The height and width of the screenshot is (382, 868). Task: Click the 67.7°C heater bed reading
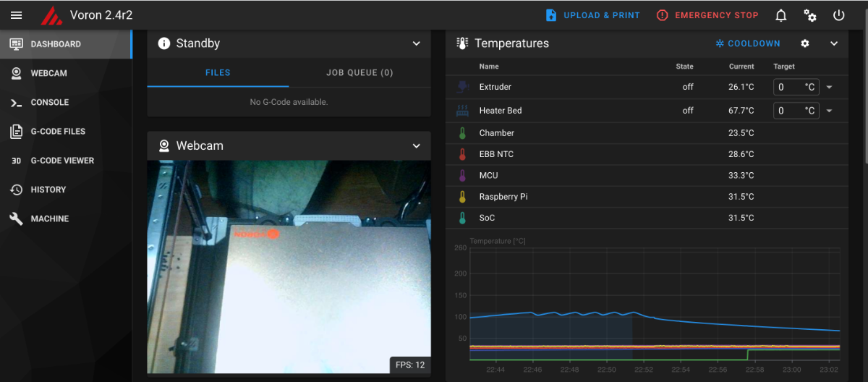pos(741,111)
